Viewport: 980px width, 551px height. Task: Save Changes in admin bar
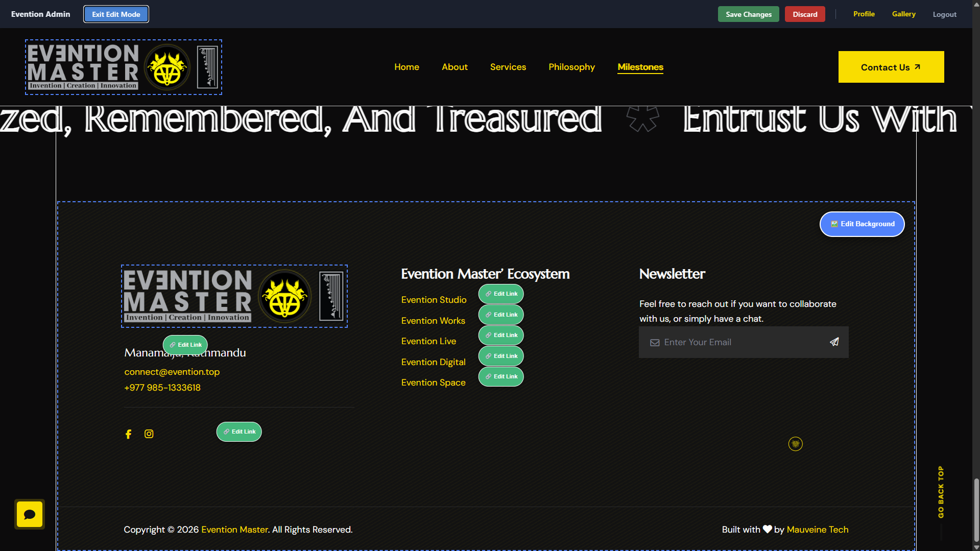[748, 14]
